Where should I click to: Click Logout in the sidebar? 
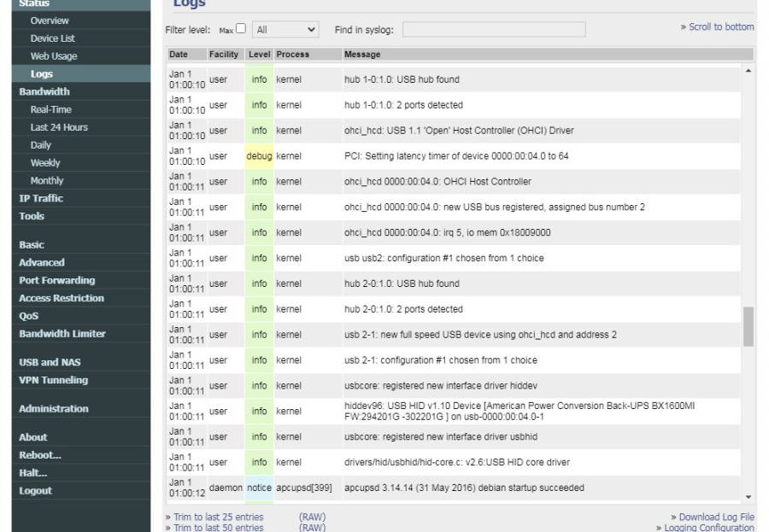click(x=35, y=490)
